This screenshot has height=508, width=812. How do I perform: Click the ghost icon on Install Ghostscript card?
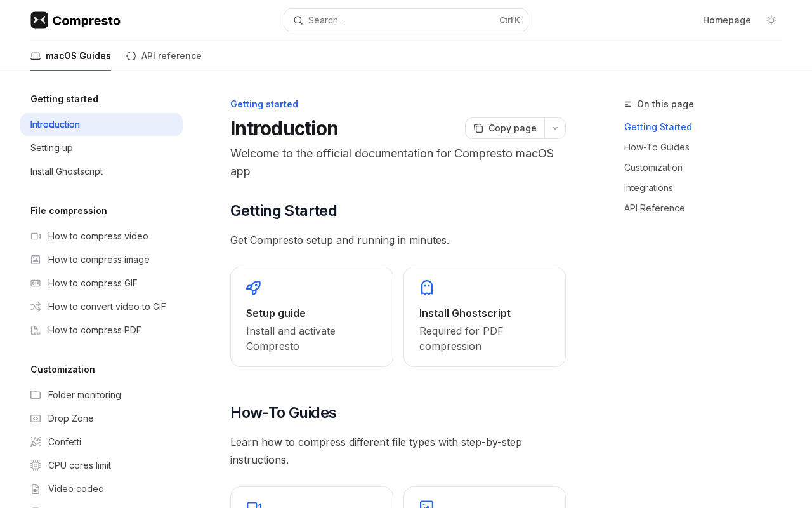point(427,288)
